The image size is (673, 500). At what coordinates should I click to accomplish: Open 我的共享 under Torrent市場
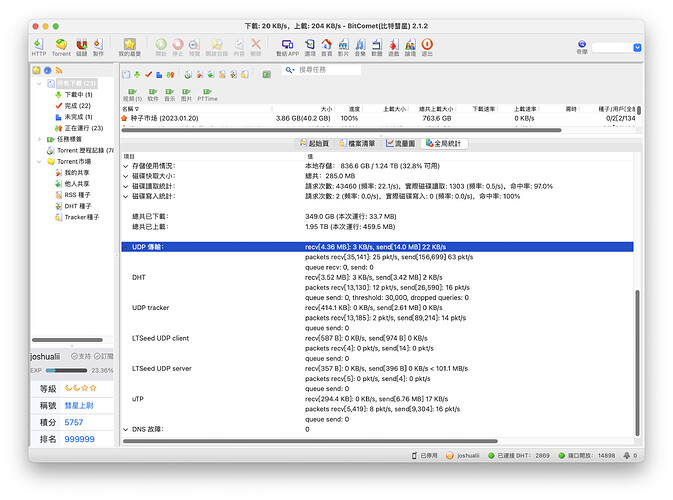point(72,173)
